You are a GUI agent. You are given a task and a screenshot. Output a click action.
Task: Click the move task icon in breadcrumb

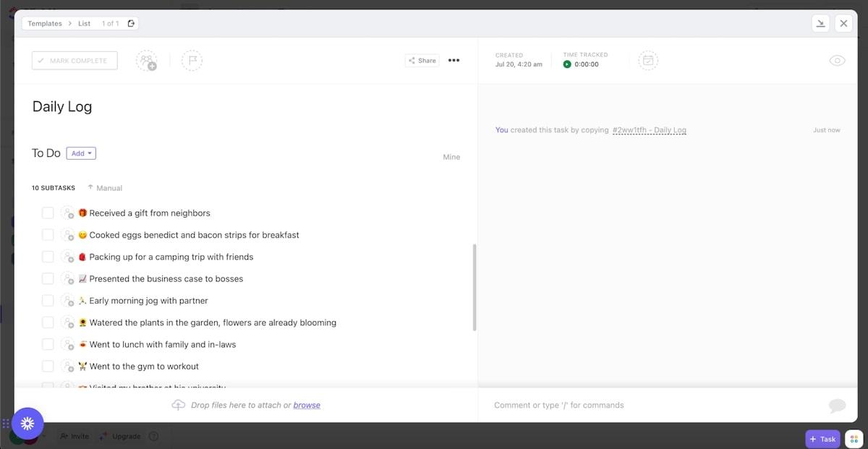tap(131, 23)
